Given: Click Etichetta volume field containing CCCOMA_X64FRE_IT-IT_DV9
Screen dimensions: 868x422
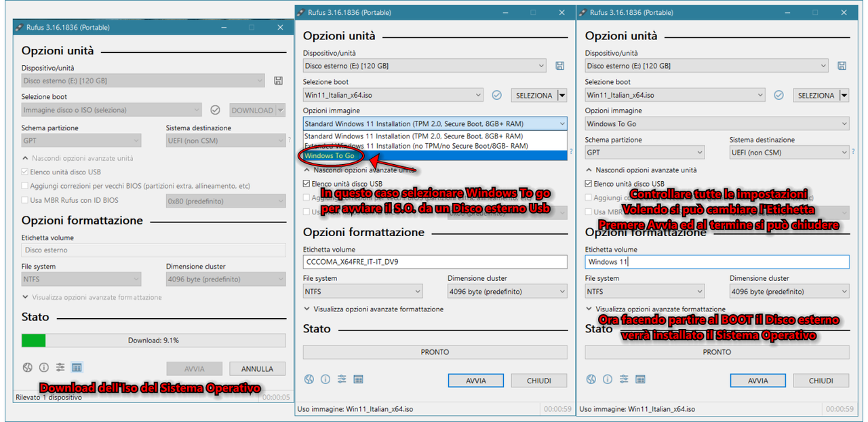Looking at the screenshot, I should point(435,262).
